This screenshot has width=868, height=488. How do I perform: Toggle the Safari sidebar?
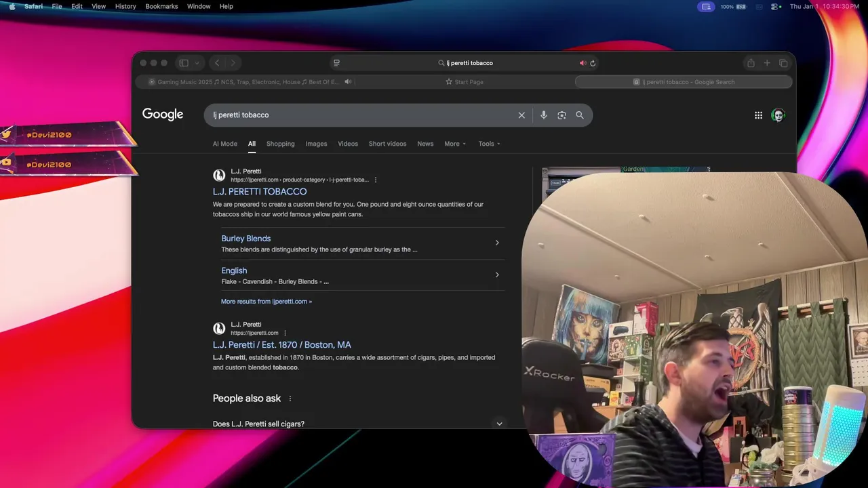[184, 63]
